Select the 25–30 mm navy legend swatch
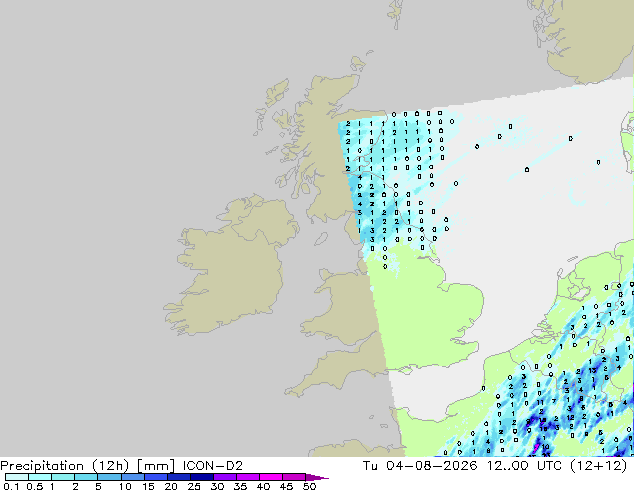The height and width of the screenshot is (490, 634). click(x=201, y=477)
